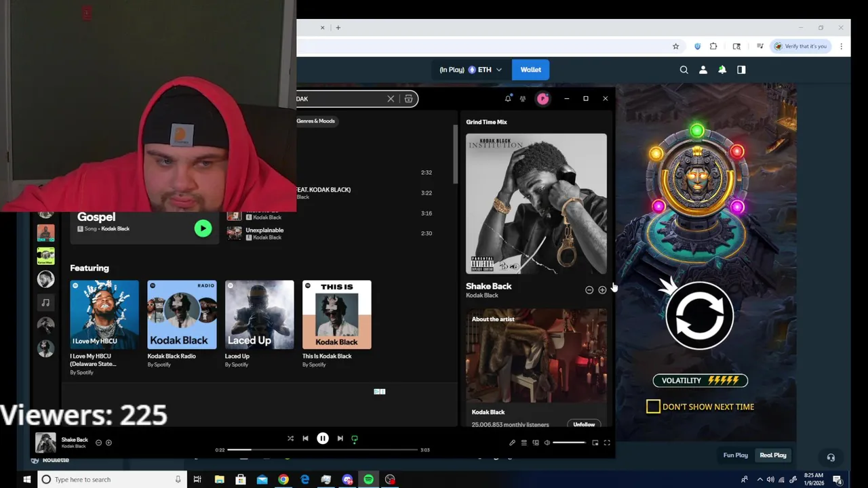Open the Spotify lyrics microphone icon
Image resolution: width=868 pixels, height=488 pixels.
click(512, 443)
